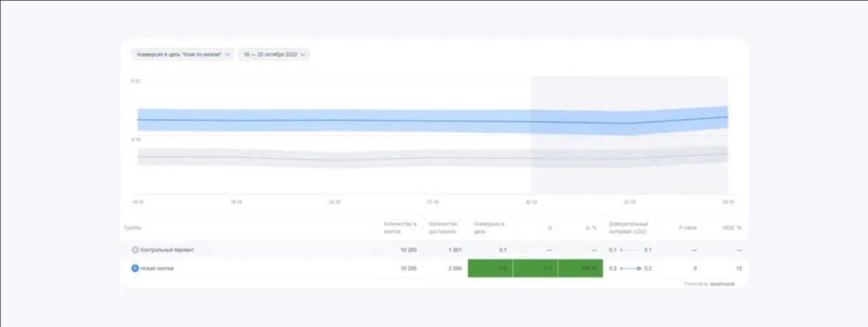
Task: Click the Доверительный интервал column header
Action: (628, 228)
